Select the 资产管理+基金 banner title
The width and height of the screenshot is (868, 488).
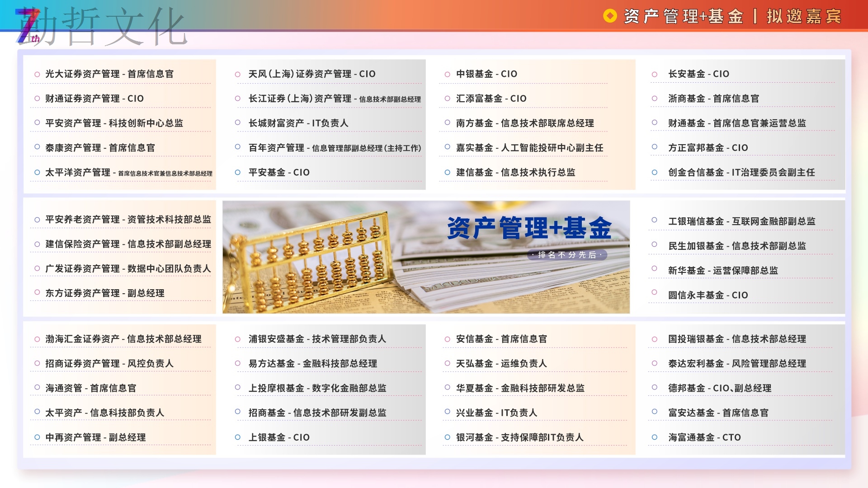click(529, 228)
